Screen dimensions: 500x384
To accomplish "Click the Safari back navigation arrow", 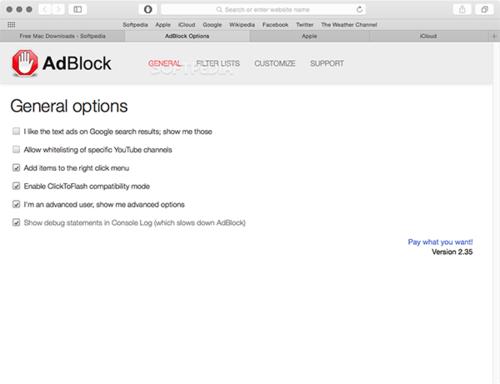I will tap(45, 9).
